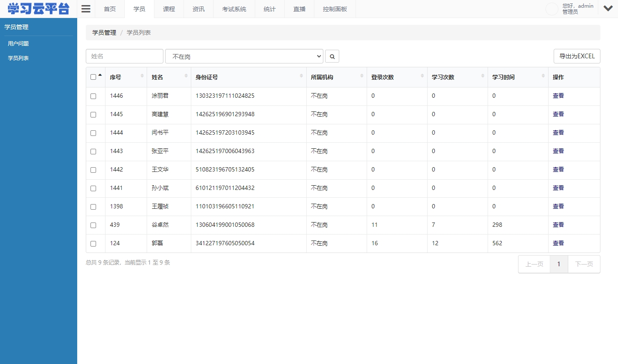Open the admin avatar circle

click(552, 8)
